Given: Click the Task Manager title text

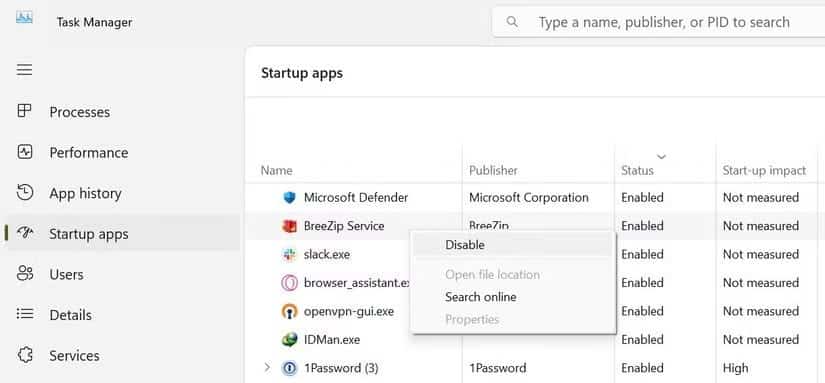Looking at the screenshot, I should point(95,23).
